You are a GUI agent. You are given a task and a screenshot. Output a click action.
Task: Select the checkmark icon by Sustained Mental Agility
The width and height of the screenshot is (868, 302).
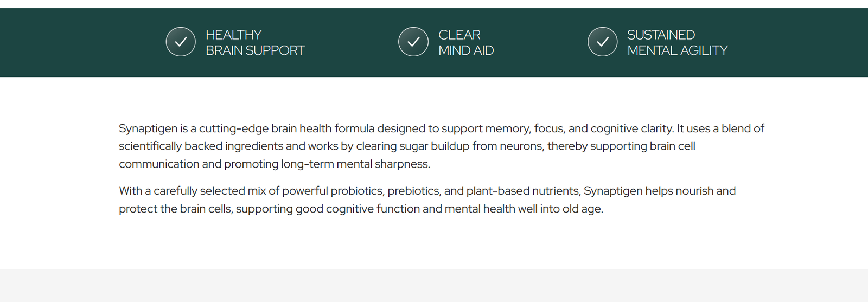click(602, 42)
